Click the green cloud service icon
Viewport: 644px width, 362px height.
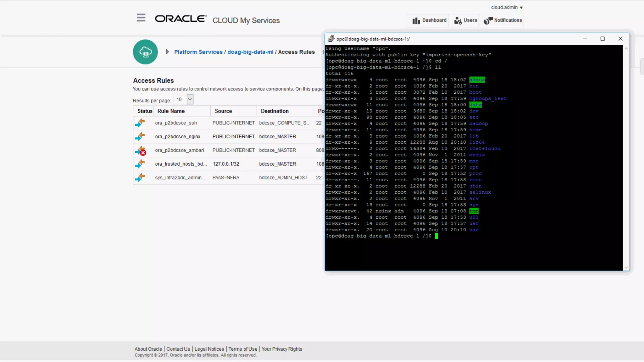pos(145,52)
